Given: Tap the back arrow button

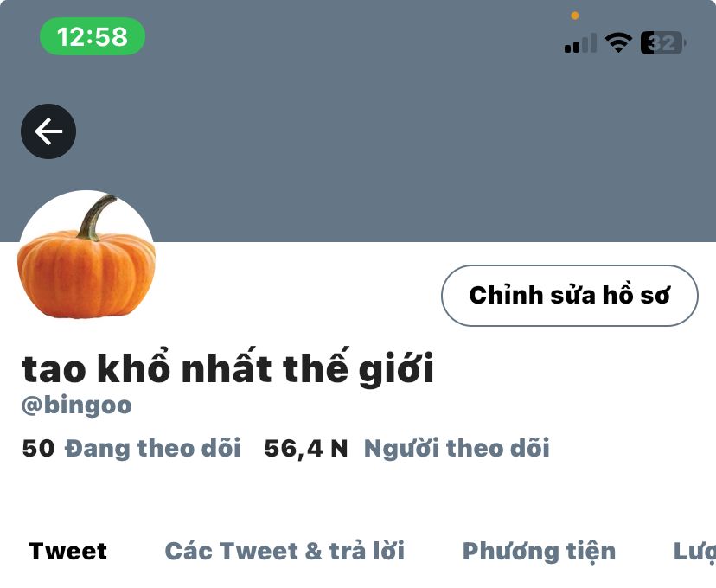Looking at the screenshot, I should coord(48,131).
